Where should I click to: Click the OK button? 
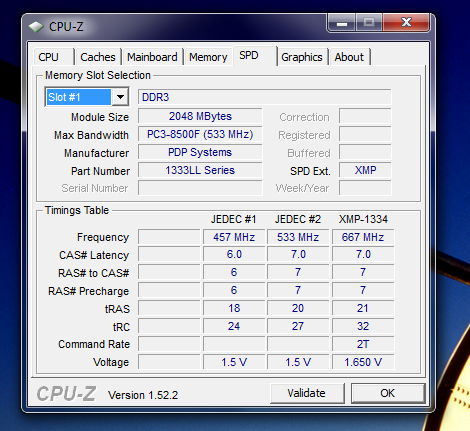click(x=388, y=393)
